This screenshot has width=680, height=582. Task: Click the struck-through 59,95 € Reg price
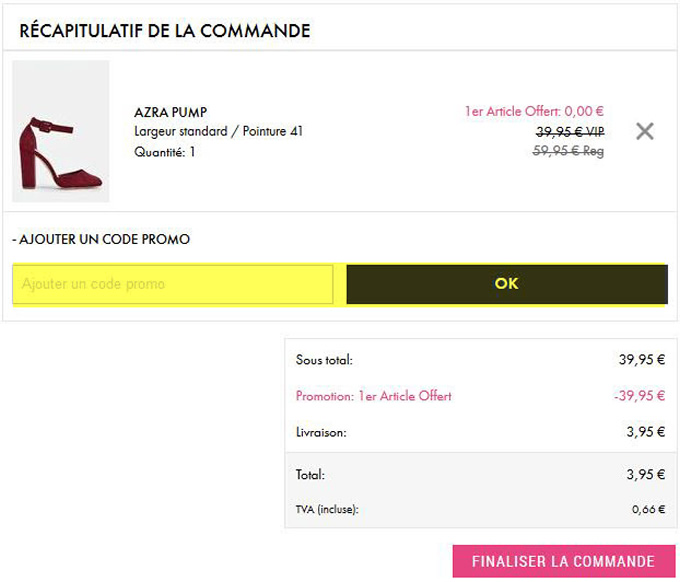point(568,150)
